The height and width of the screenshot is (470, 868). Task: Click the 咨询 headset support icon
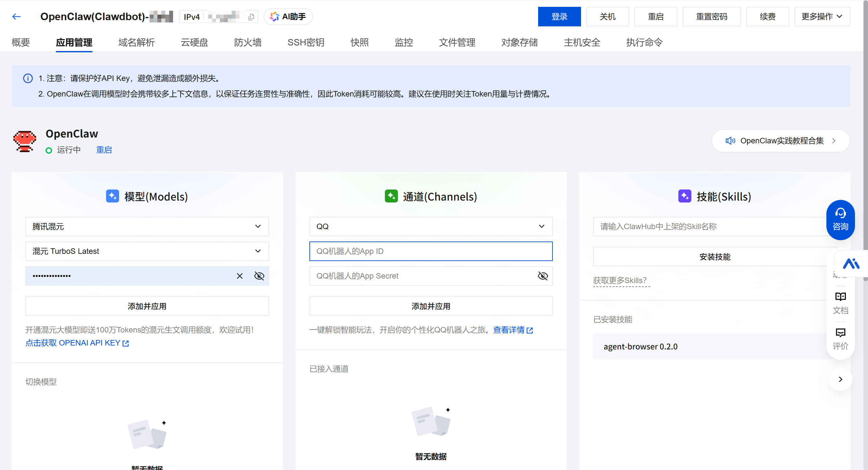840,219
